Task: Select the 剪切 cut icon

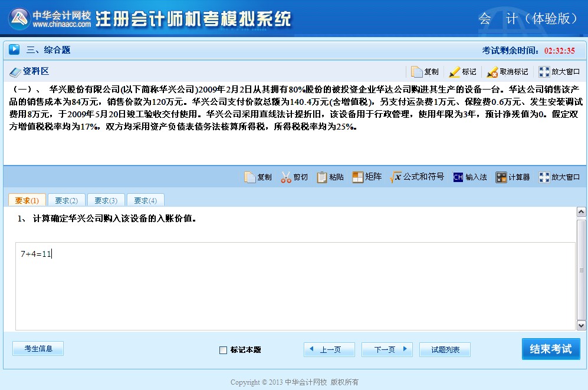Action: point(294,177)
